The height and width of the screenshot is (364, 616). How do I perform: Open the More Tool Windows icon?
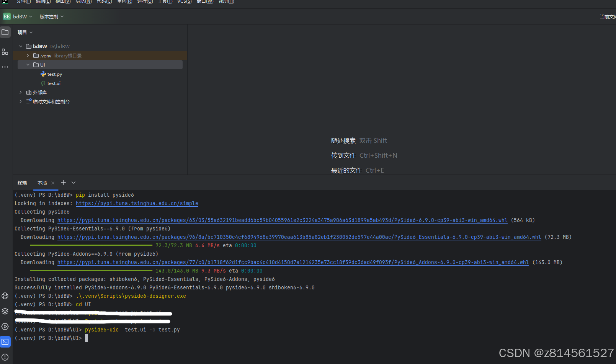pos(5,67)
